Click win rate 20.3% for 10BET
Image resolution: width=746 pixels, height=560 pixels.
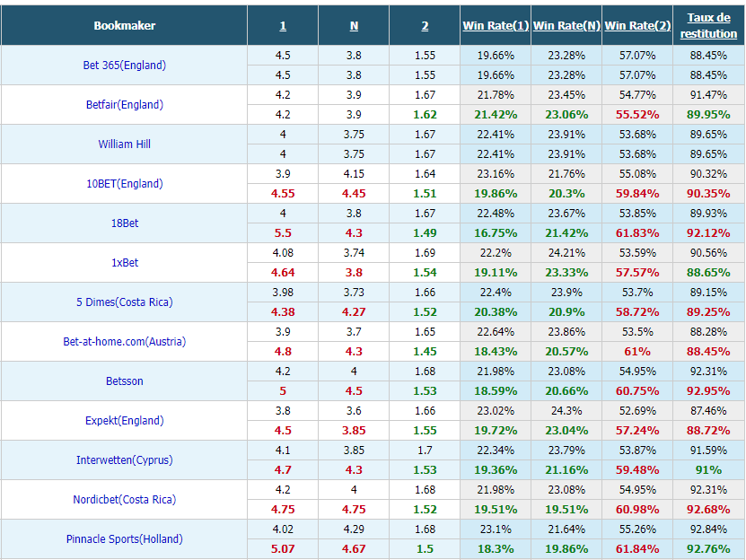click(x=566, y=194)
